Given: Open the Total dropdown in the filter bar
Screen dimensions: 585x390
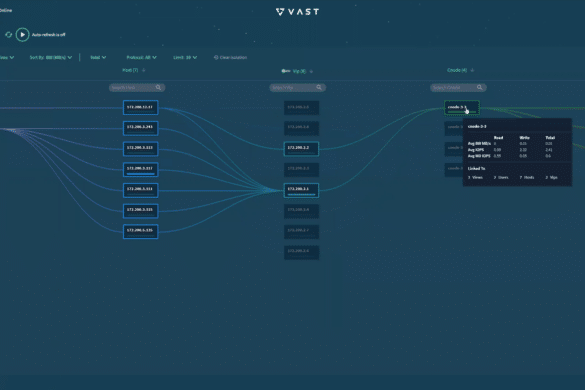Looking at the screenshot, I should coord(98,57).
